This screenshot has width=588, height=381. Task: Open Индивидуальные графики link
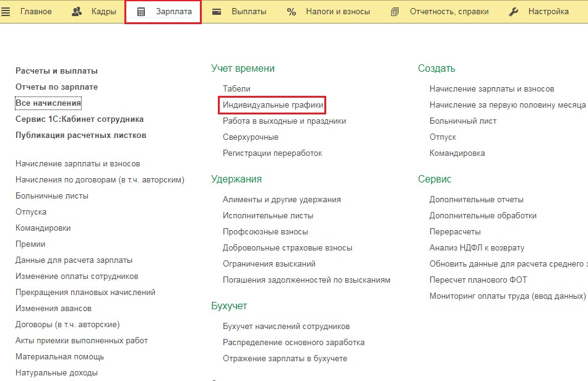pos(273,105)
